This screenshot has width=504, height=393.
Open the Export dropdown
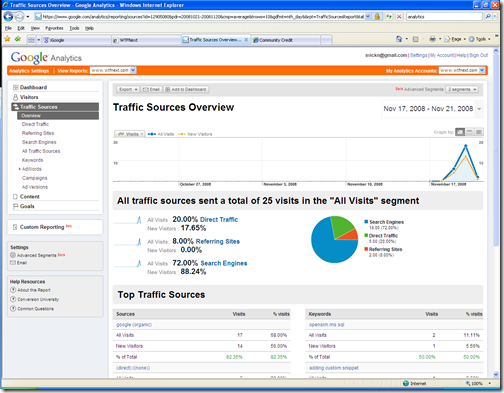click(x=128, y=89)
